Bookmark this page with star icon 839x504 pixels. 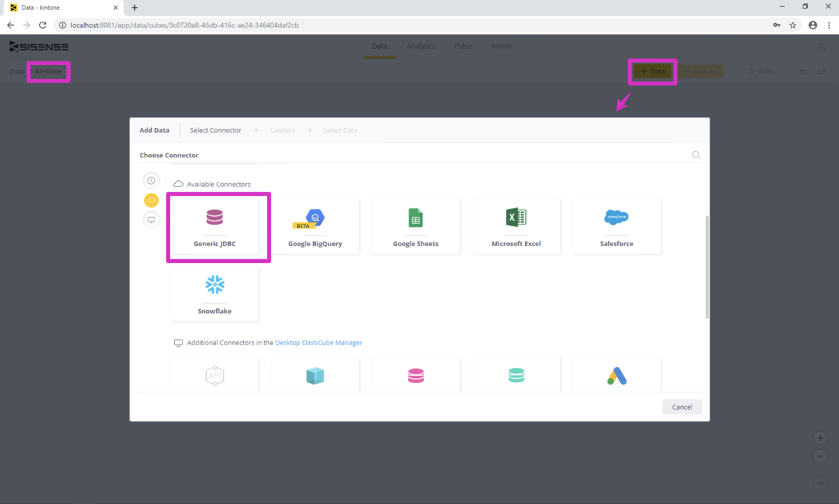793,25
